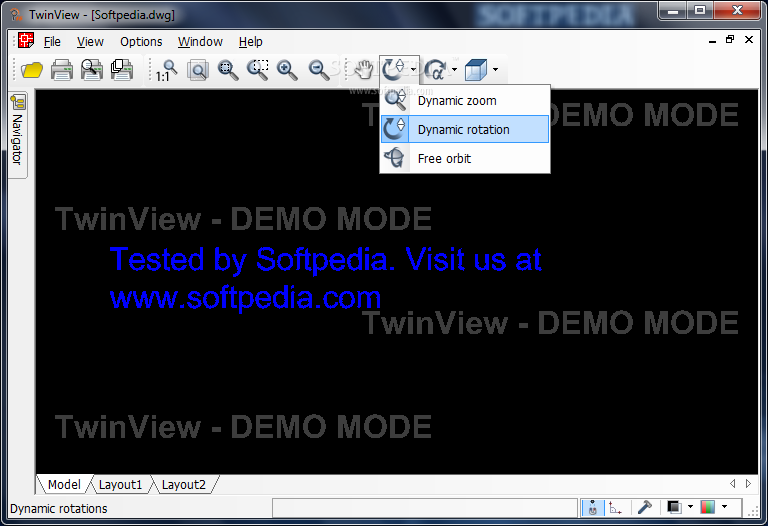Open the color palette dropdown arrow
Viewport: 768px width, 526px height.
(x=724, y=507)
